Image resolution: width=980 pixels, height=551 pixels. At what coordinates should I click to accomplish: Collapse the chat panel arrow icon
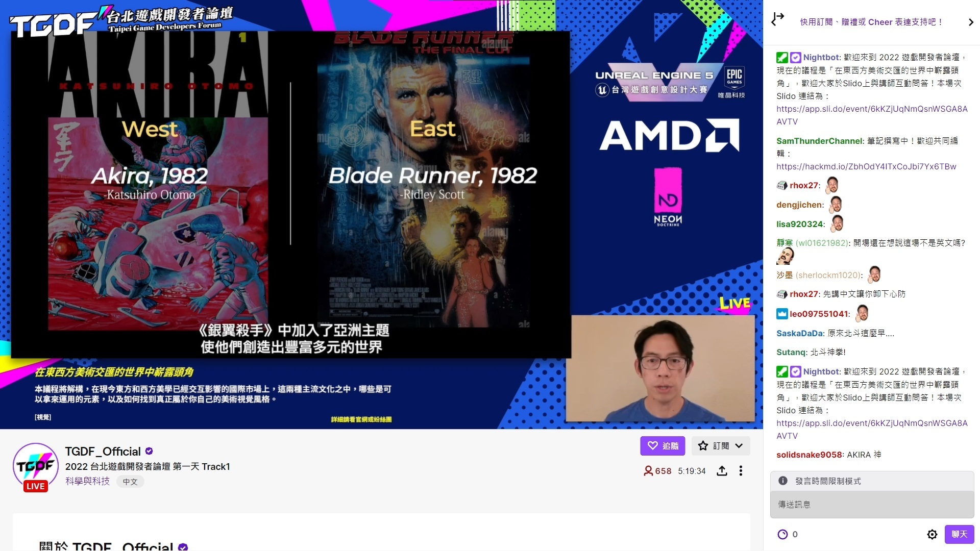[777, 19]
